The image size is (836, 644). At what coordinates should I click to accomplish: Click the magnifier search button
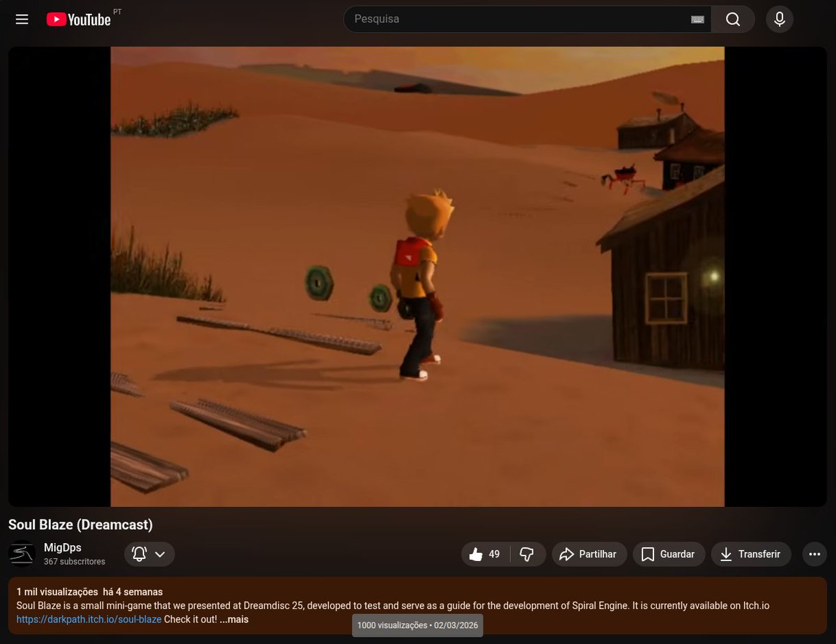[733, 19]
